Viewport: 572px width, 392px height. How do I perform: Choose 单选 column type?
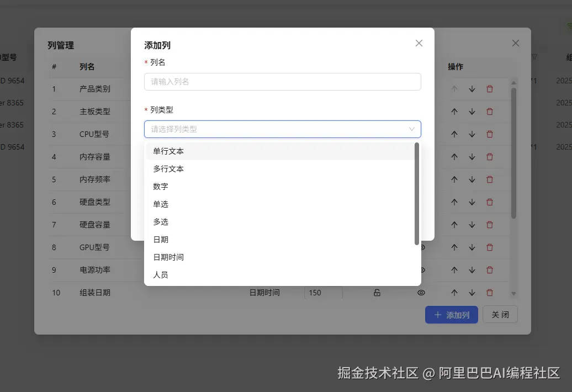pyautogui.click(x=280, y=204)
